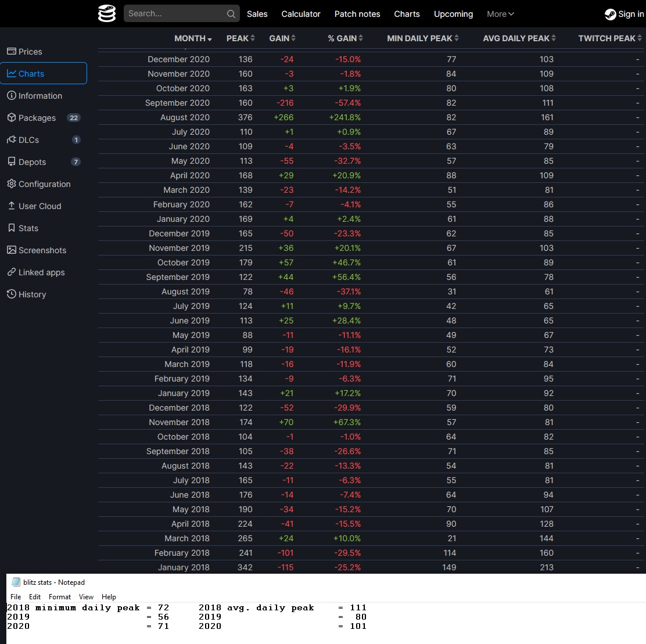Open Notepad Format menu

(60, 596)
